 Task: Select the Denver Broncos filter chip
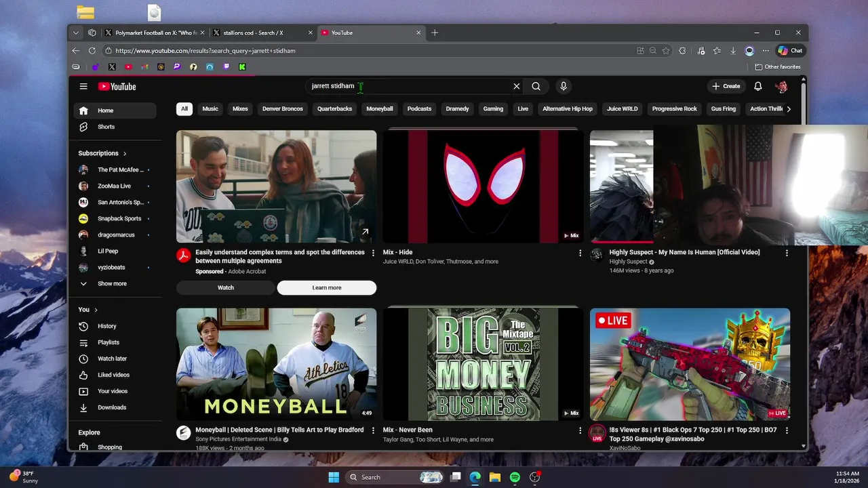pos(283,108)
